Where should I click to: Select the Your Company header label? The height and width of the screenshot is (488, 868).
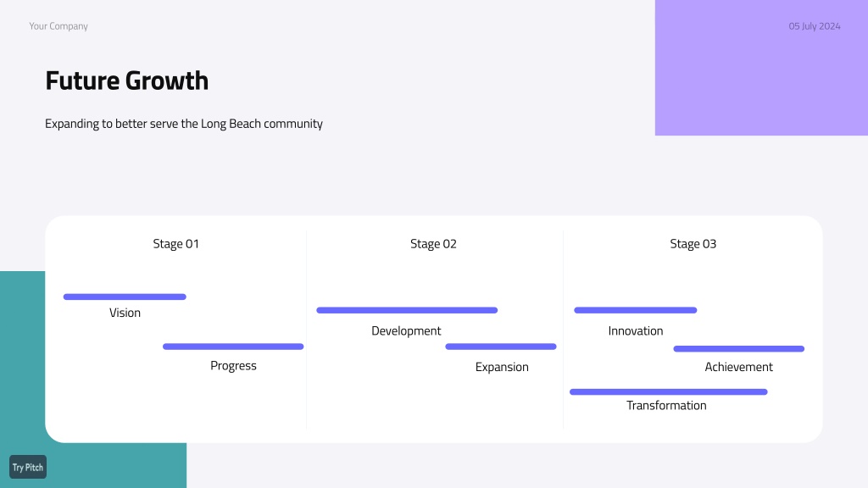point(58,26)
